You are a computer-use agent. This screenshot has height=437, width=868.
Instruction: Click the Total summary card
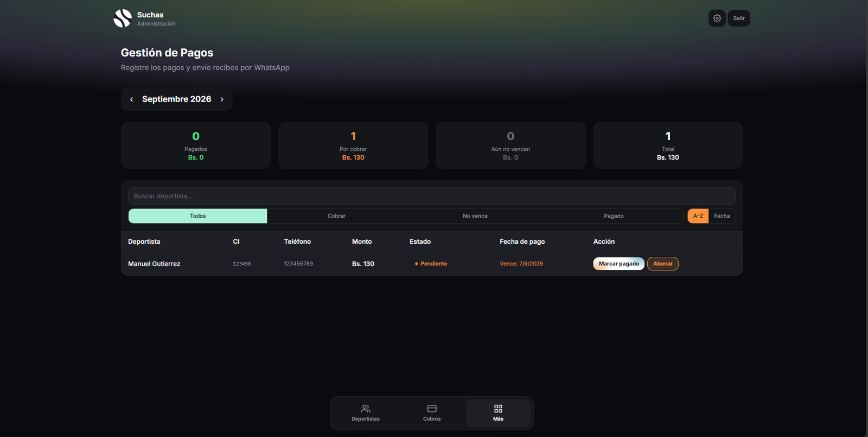tap(668, 145)
